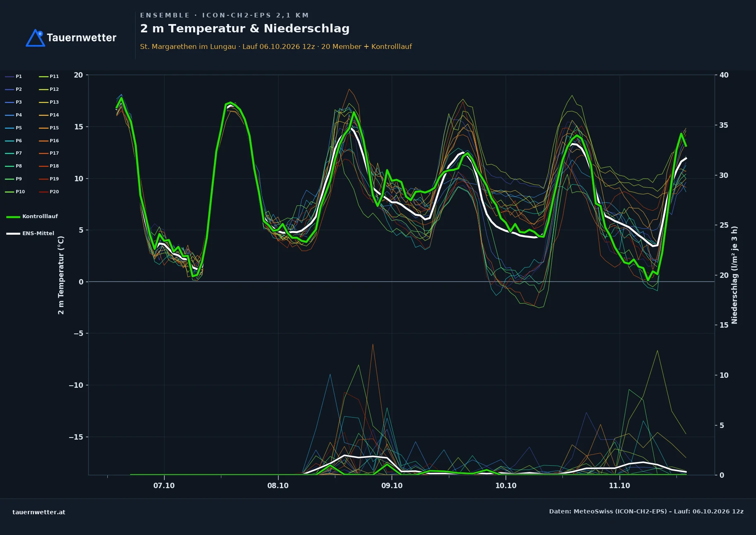Choose P15 in the member legend
The height and width of the screenshot is (535, 756).
click(49, 128)
